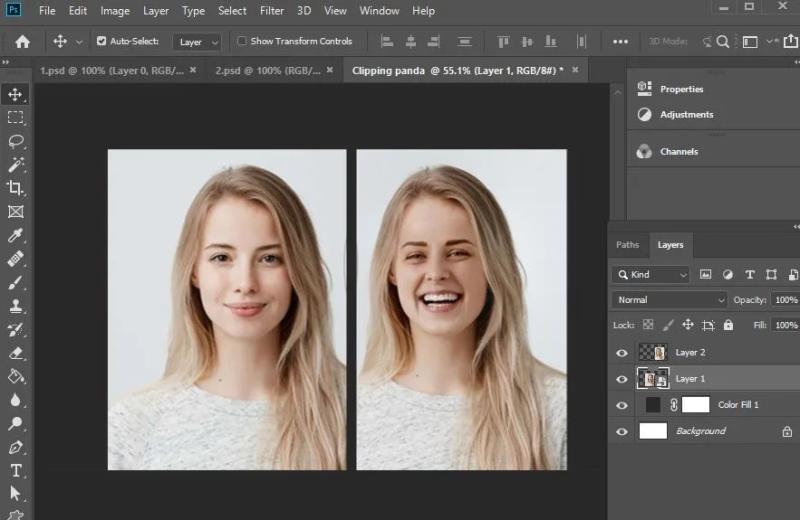
Task: Select the Lasso tool
Action: pos(16,141)
